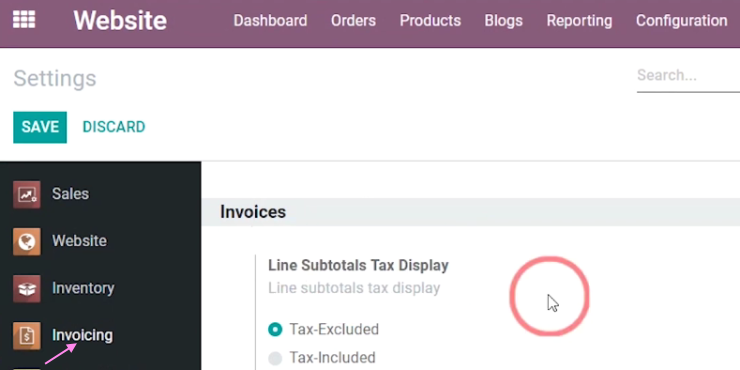Open the Blogs menu
Viewport: 740px width, 370px height.
point(504,21)
